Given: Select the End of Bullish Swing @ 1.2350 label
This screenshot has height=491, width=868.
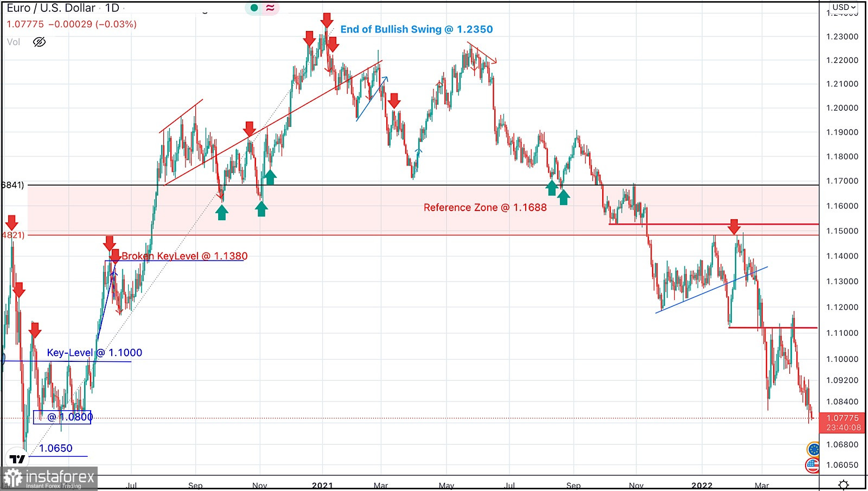Looking at the screenshot, I should point(417,29).
